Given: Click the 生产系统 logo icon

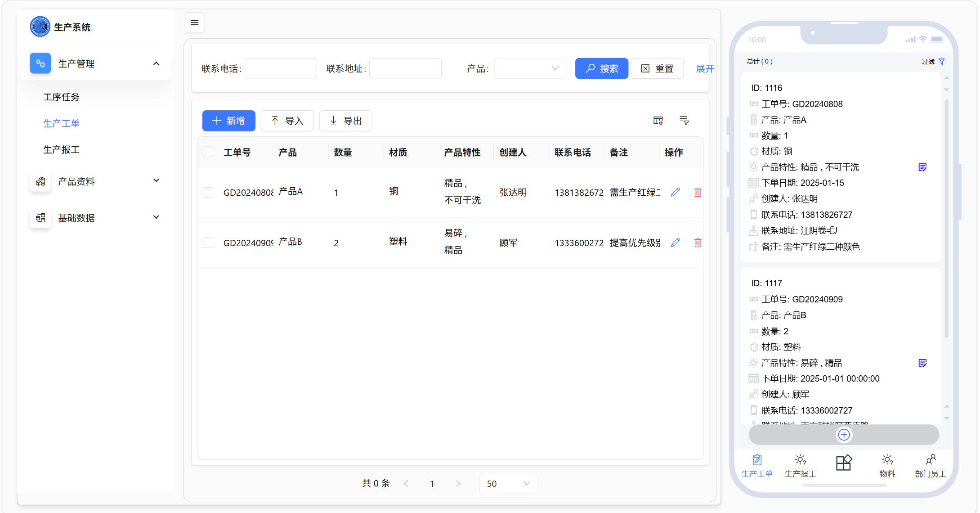Looking at the screenshot, I should 40,27.
